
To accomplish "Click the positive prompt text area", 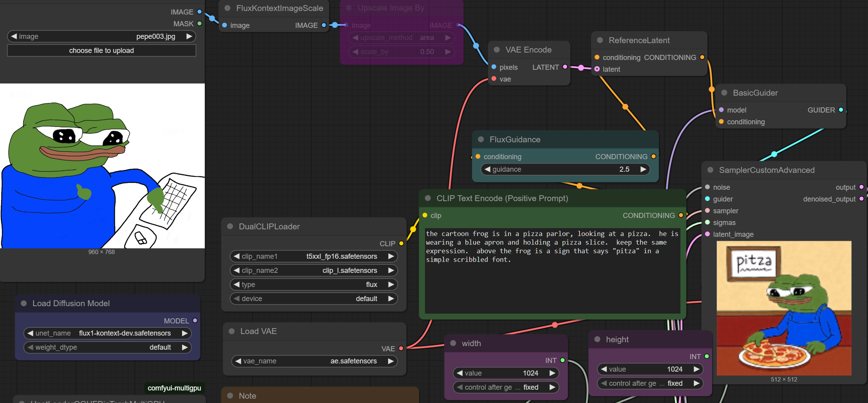I will [x=553, y=270].
